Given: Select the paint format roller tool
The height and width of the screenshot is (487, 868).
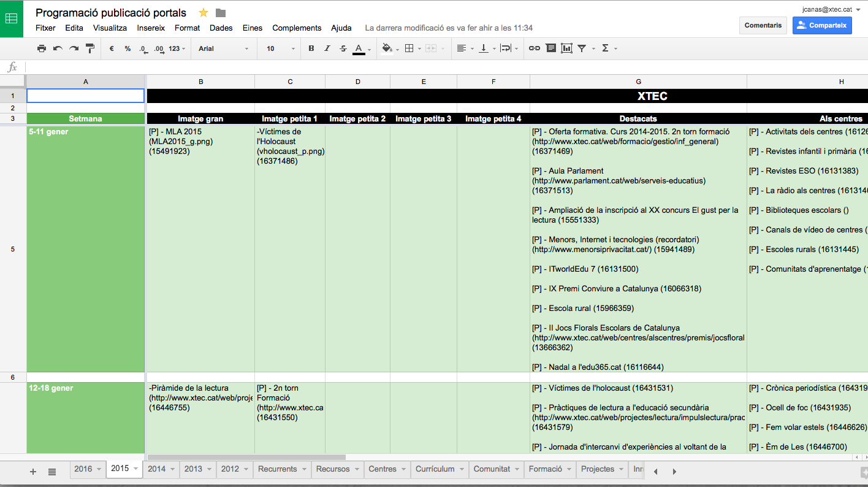Looking at the screenshot, I should coord(90,48).
